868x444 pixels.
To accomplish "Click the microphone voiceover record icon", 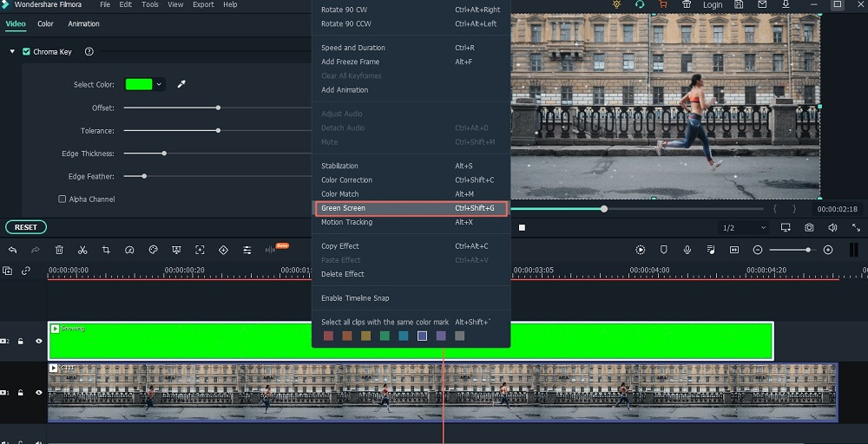I will click(x=687, y=250).
